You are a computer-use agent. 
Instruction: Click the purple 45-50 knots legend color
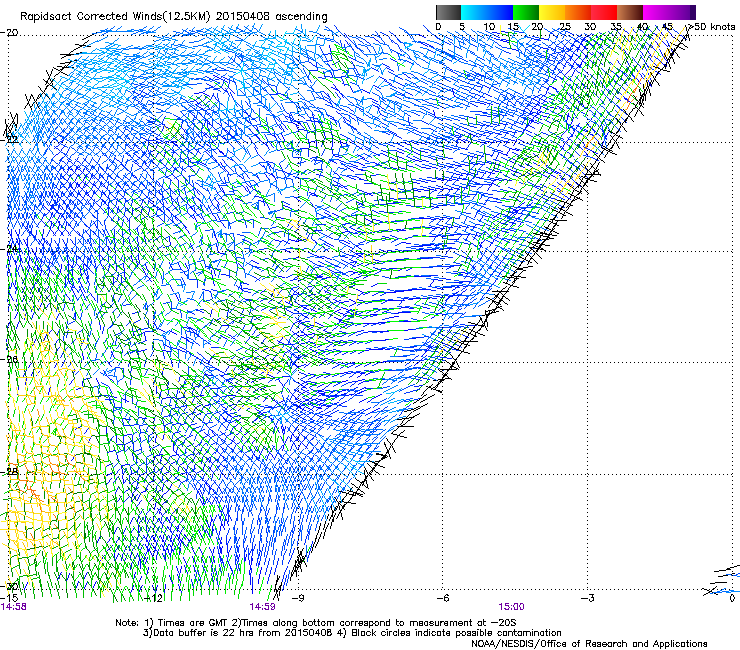pyautogui.click(x=682, y=12)
